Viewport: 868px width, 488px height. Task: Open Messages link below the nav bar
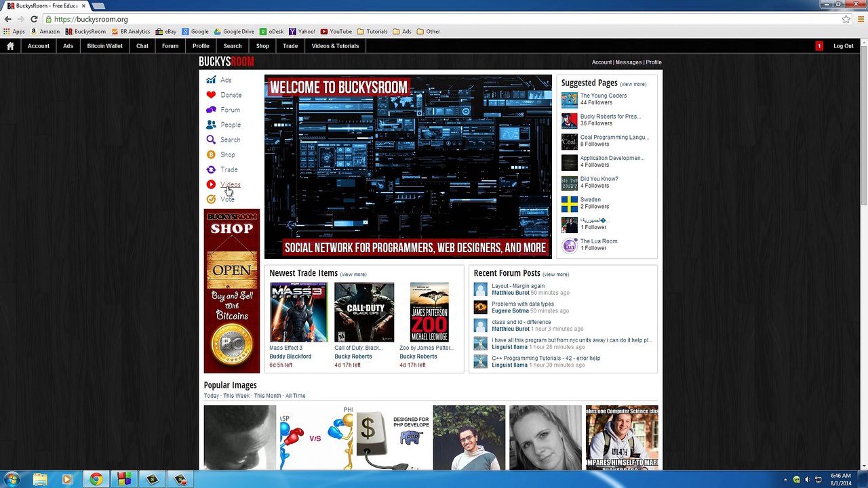point(629,62)
